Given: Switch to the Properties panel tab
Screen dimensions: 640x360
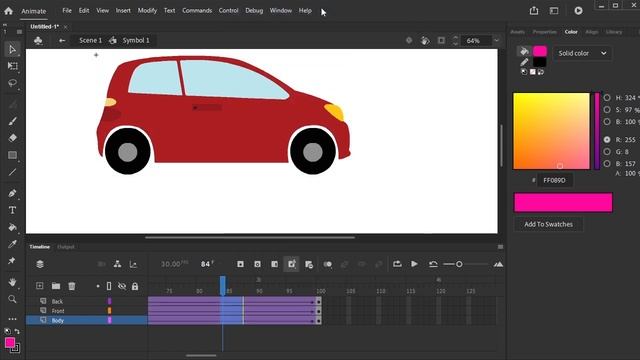Looking at the screenshot, I should click(544, 32).
